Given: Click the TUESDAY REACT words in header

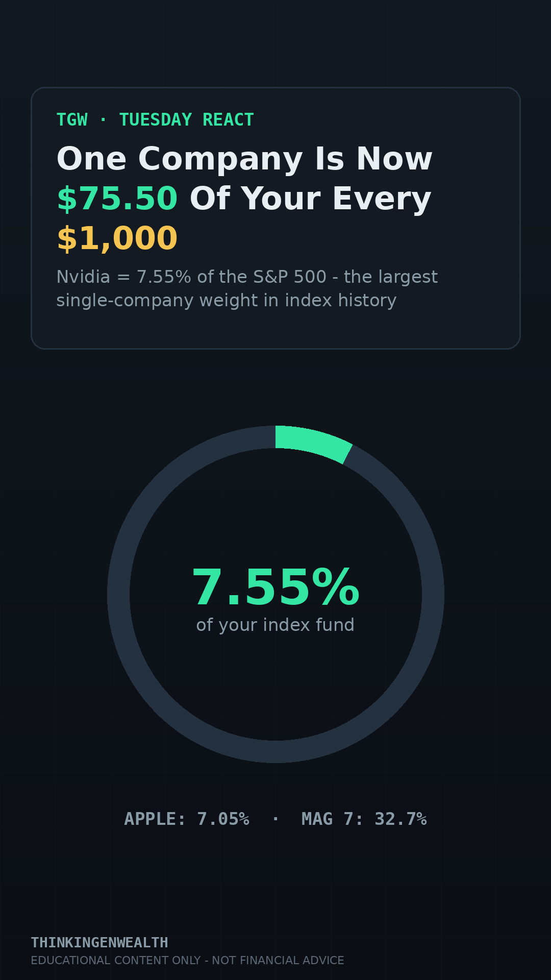Looking at the screenshot, I should click(x=186, y=120).
